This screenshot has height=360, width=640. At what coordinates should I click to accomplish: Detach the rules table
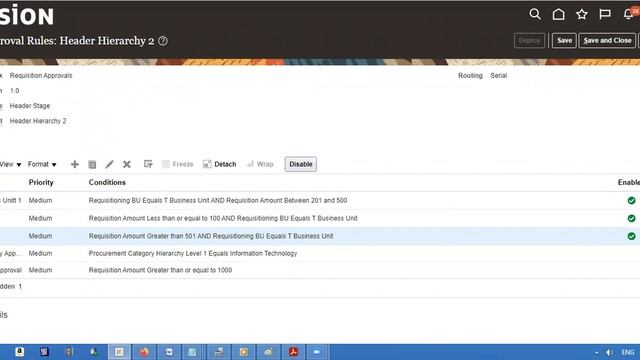[x=220, y=164]
